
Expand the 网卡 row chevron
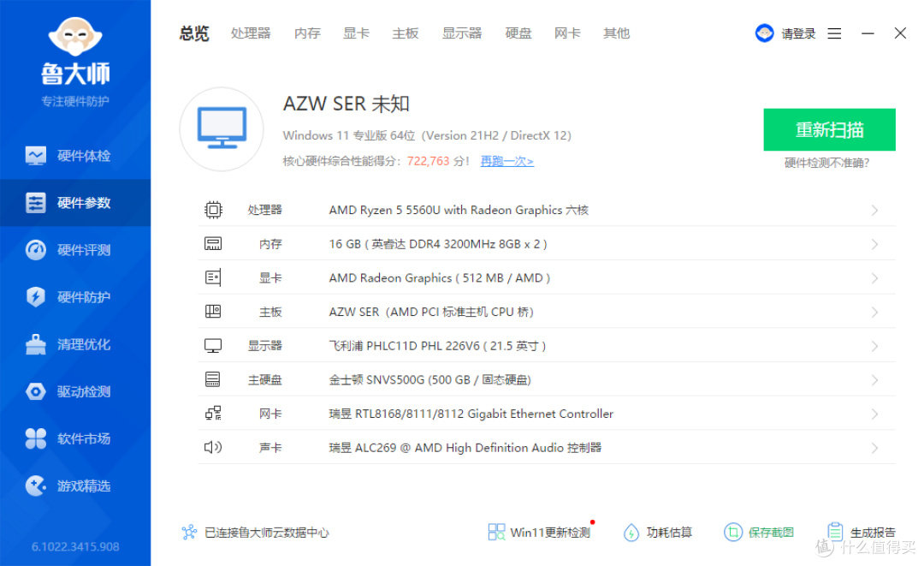pyautogui.click(x=874, y=414)
